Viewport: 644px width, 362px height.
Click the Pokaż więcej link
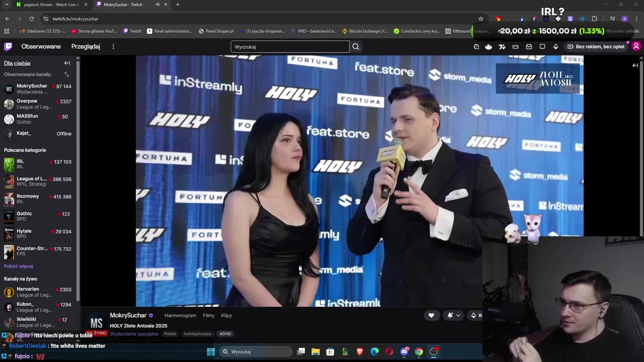[19, 266]
